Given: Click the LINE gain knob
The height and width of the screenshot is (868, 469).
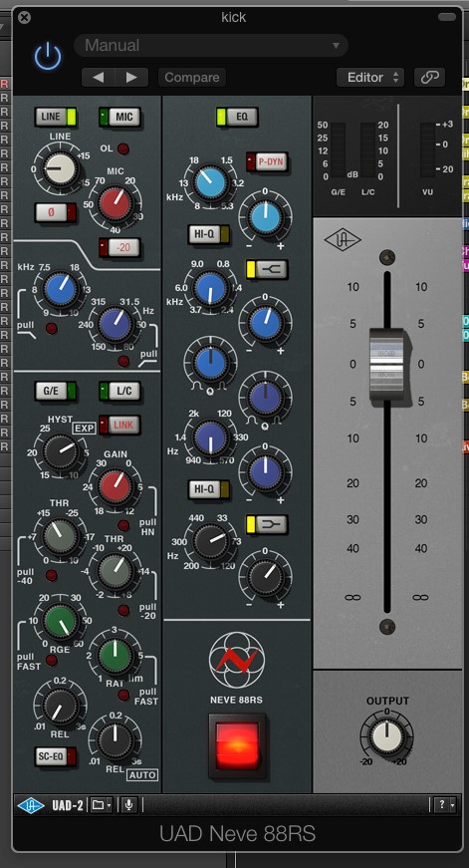Looking at the screenshot, I should [60, 168].
